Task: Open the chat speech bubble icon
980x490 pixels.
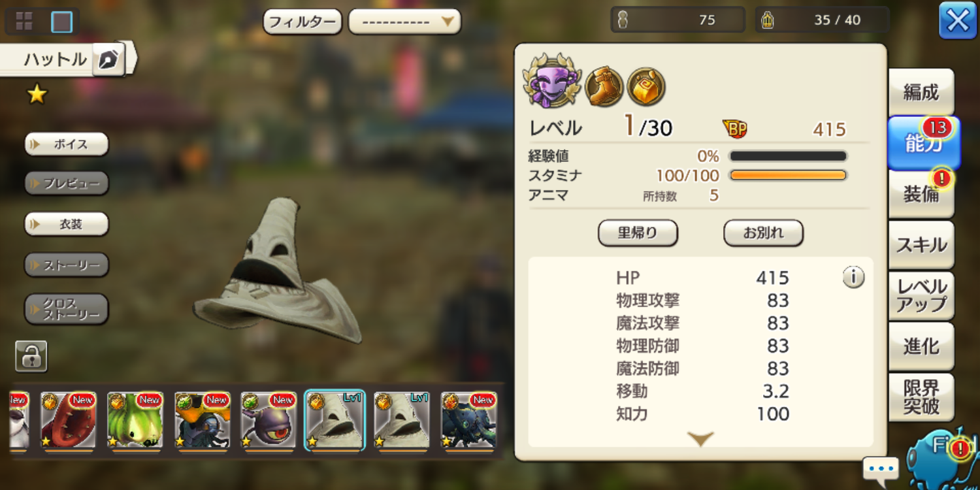Action: [x=881, y=470]
